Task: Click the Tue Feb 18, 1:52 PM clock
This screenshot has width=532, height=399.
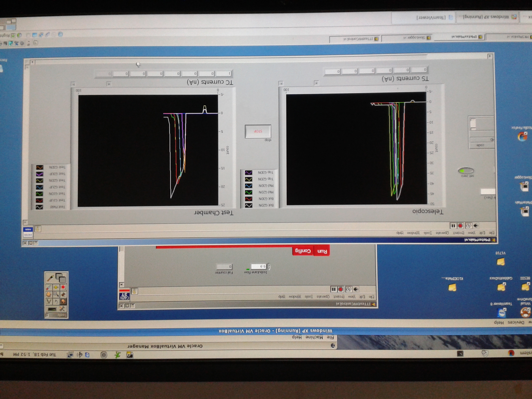Action: [x=35, y=355]
